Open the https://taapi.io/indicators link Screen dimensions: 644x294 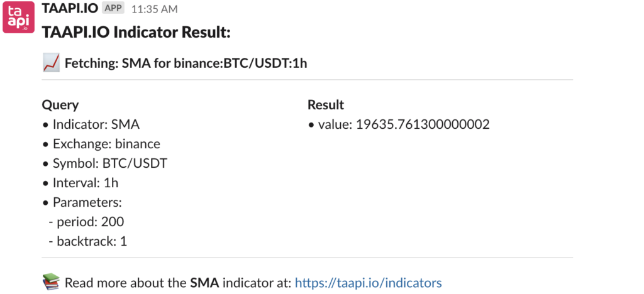click(x=369, y=283)
